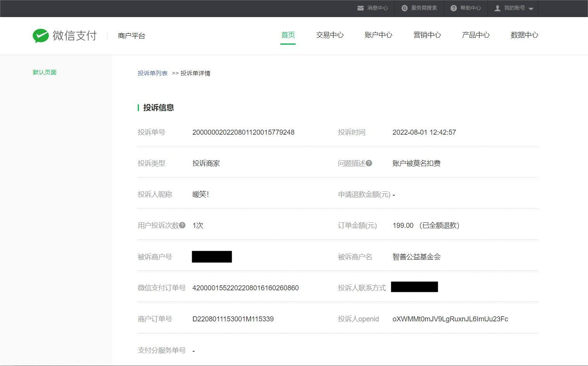
Task: Select complaint number 200000020220801120015779248
Action: point(243,132)
